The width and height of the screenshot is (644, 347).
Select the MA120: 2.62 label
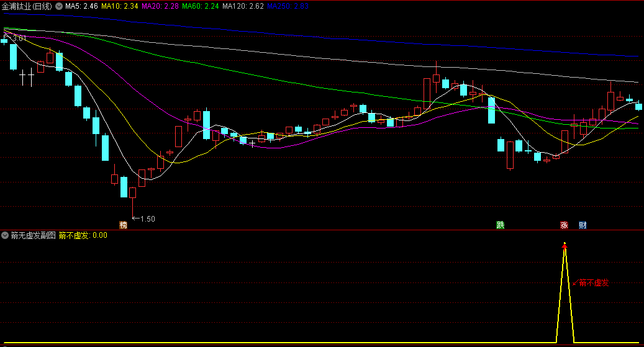[x=243, y=6]
